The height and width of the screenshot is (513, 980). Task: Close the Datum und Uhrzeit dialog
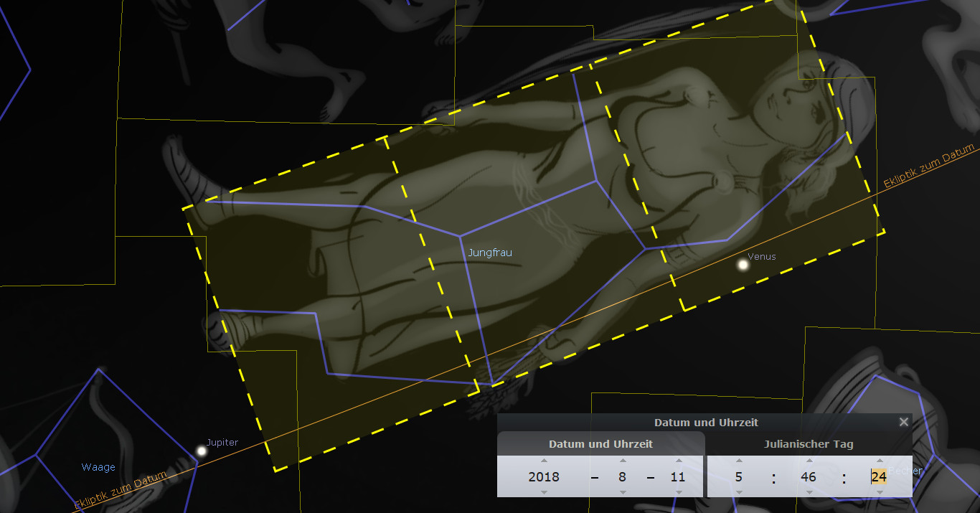[x=904, y=422]
